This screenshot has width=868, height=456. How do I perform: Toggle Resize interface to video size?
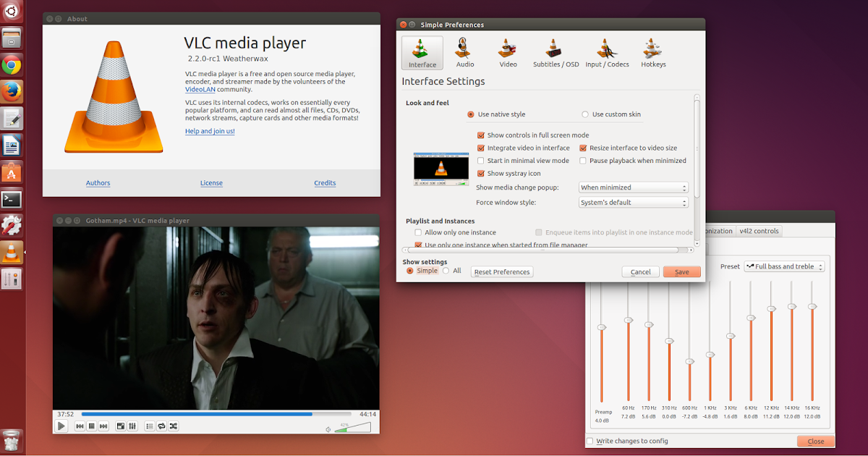583,148
